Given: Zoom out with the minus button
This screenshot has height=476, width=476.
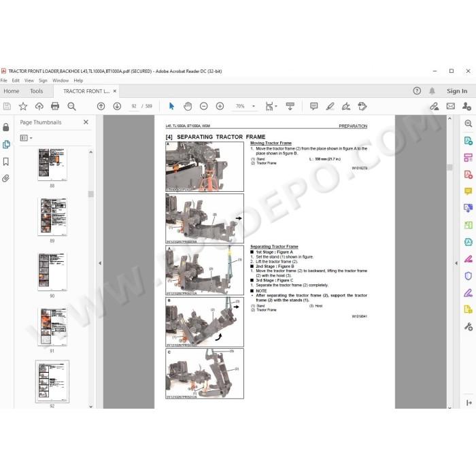Looking at the screenshot, I should pyautogui.click(x=204, y=106).
